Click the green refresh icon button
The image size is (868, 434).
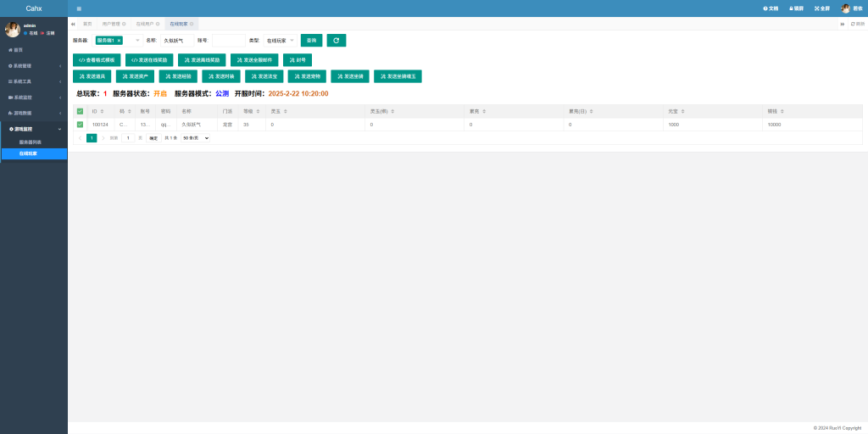(x=337, y=40)
